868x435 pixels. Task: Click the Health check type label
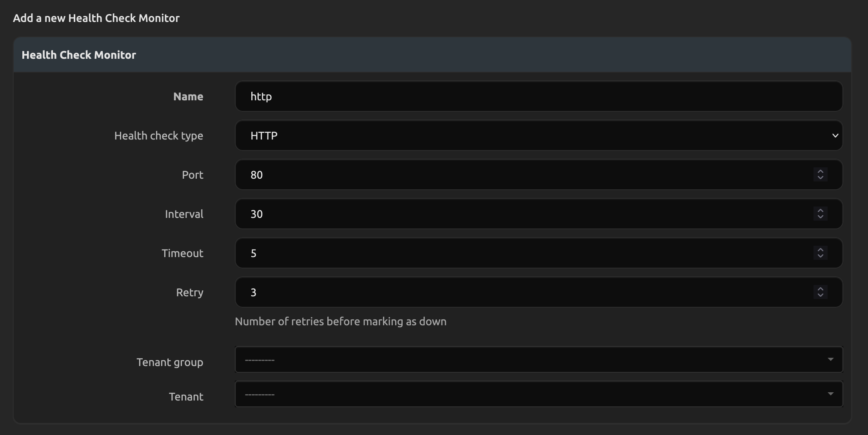pos(158,136)
